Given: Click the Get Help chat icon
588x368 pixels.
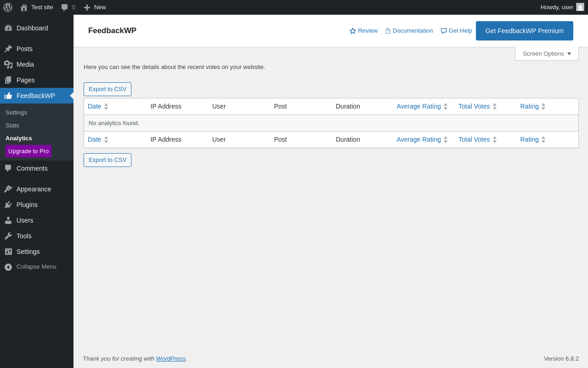Looking at the screenshot, I should (444, 31).
